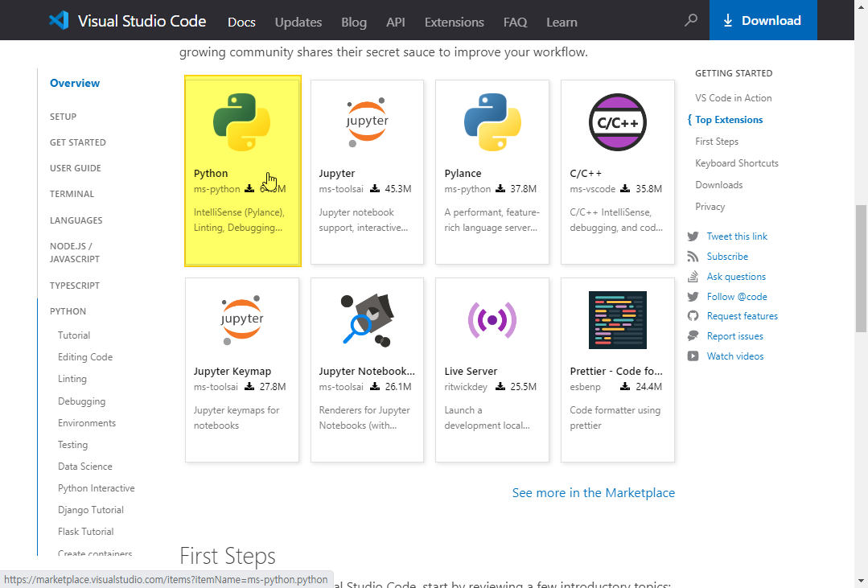The image size is (868, 588).
Task: Expand the TYPESCRIPT section
Action: [x=75, y=286]
